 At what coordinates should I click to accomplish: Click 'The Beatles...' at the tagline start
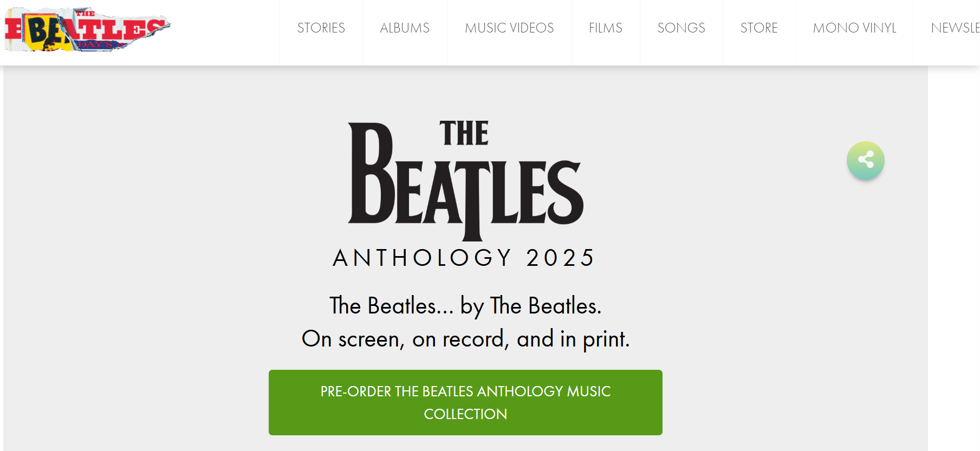coord(391,306)
